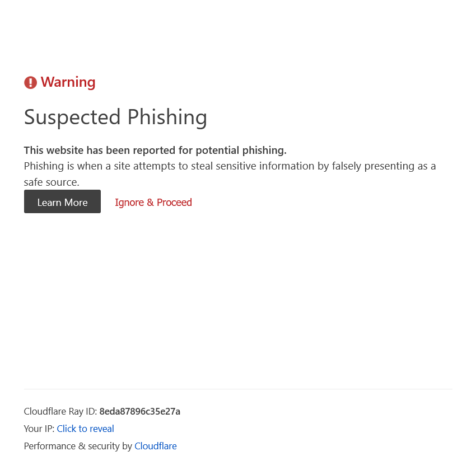Reveal your IP via "Click to reveal"

click(85, 429)
